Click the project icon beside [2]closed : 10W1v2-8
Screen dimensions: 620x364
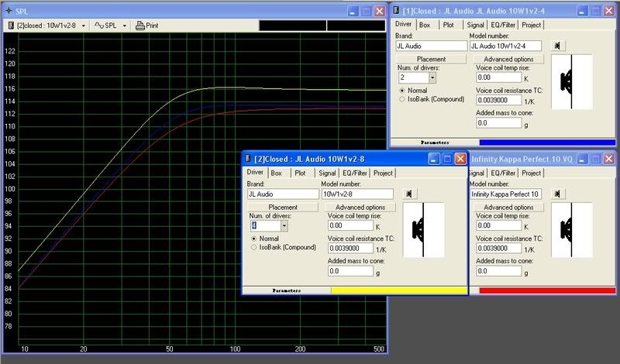tap(11, 26)
